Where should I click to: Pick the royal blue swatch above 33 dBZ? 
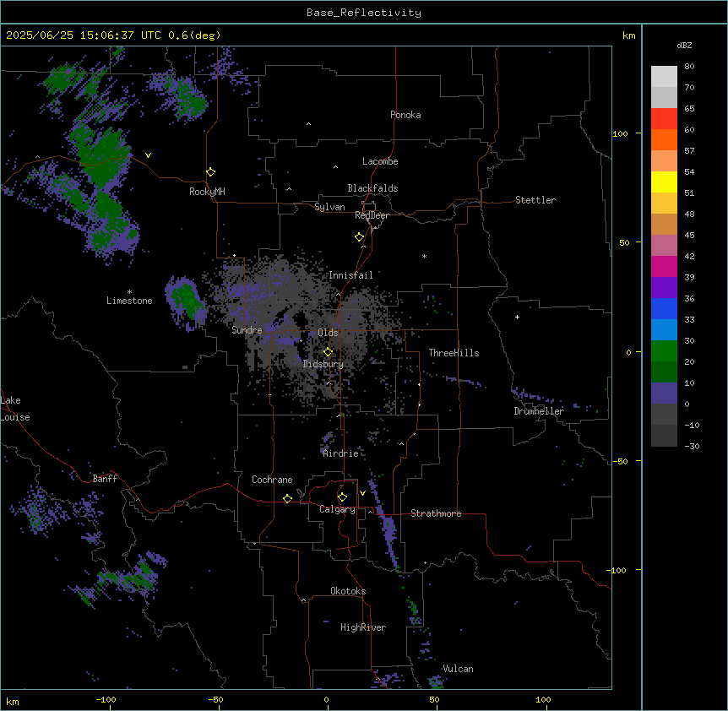[664, 308]
